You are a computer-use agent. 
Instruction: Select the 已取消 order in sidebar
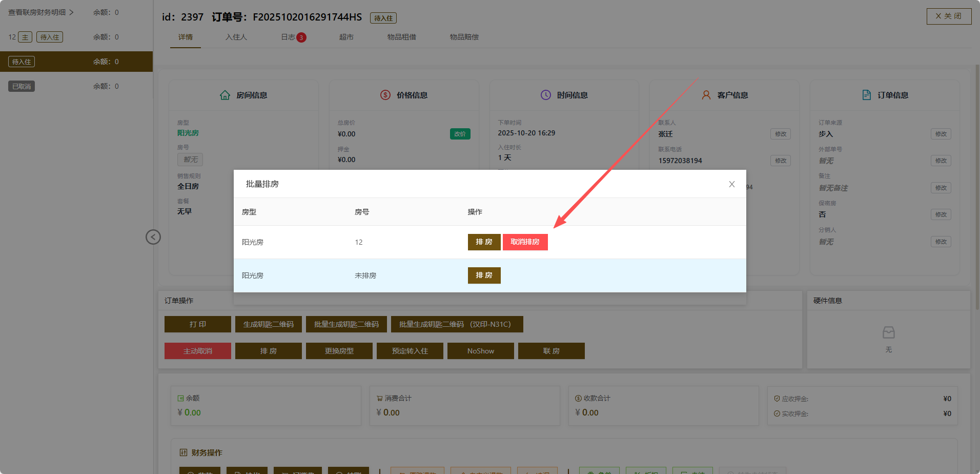point(22,86)
